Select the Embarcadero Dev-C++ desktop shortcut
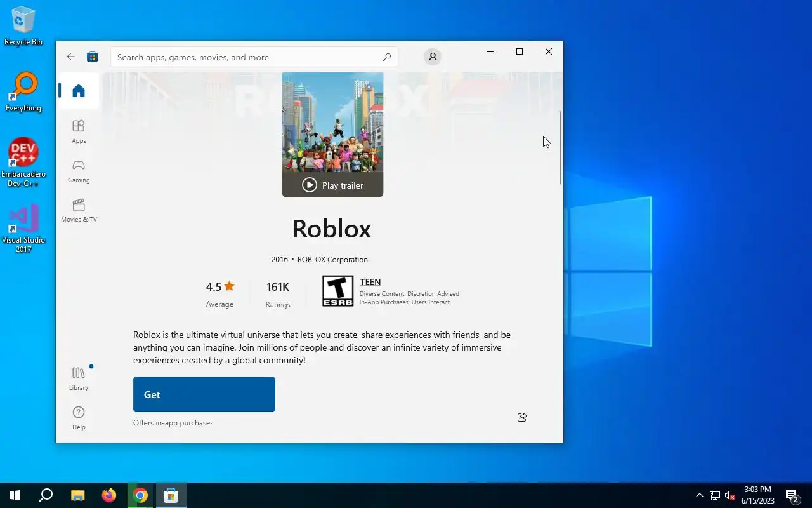812x508 pixels. point(23,163)
